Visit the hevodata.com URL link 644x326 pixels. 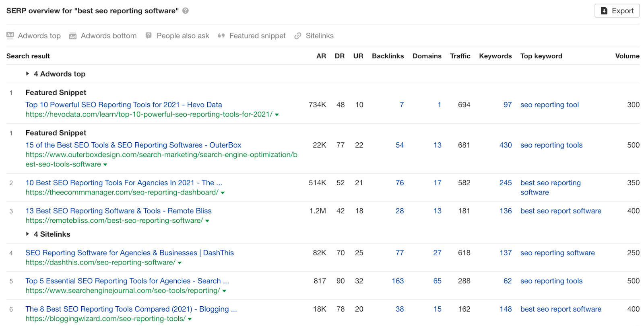coord(149,115)
